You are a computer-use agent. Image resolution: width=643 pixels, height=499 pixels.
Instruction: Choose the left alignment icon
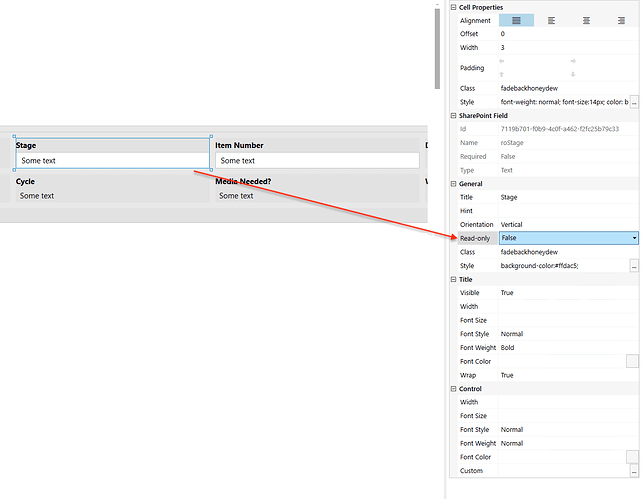(551, 20)
